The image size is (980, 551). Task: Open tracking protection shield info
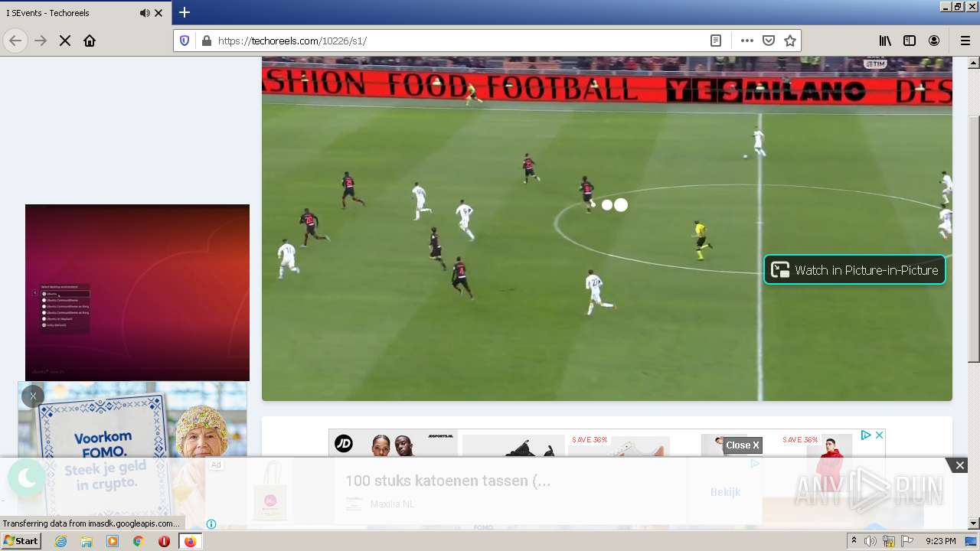[185, 41]
